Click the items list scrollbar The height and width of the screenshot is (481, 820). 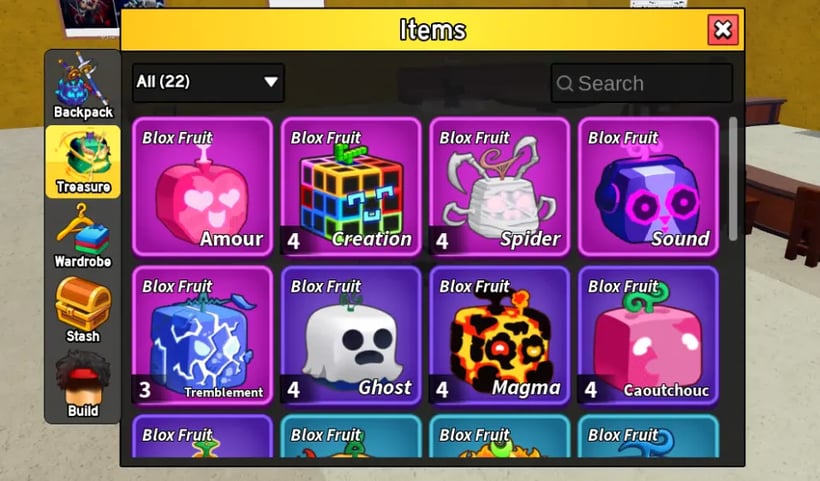(733, 179)
